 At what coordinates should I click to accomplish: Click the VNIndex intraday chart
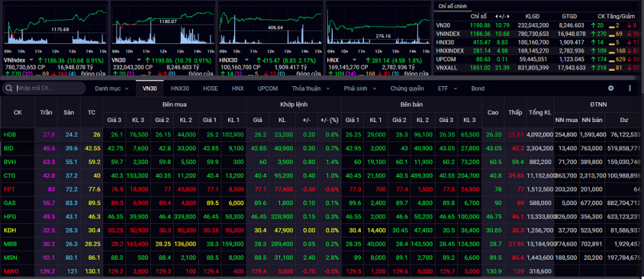[55, 29]
